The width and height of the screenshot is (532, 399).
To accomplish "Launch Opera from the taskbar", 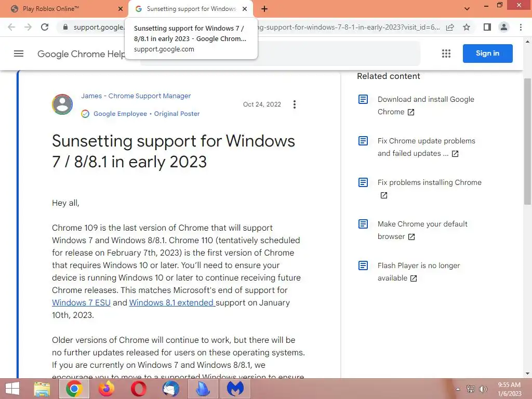I will tap(139, 389).
